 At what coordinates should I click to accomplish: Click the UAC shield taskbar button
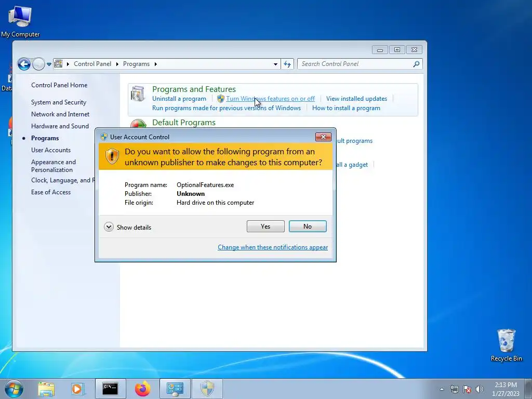207,389
